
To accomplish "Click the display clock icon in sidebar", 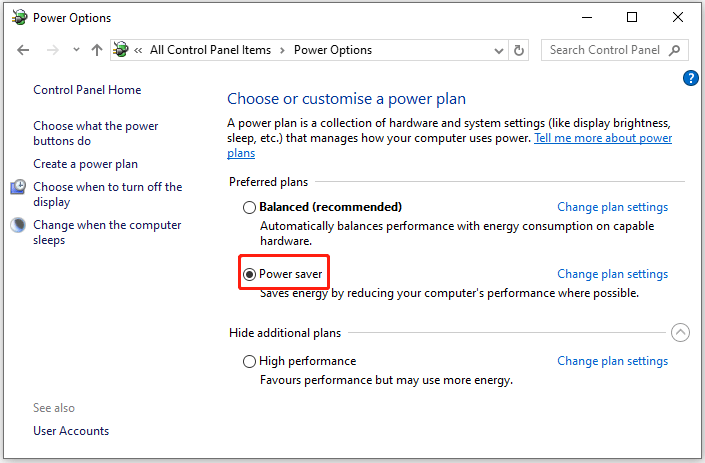I will click(x=18, y=187).
